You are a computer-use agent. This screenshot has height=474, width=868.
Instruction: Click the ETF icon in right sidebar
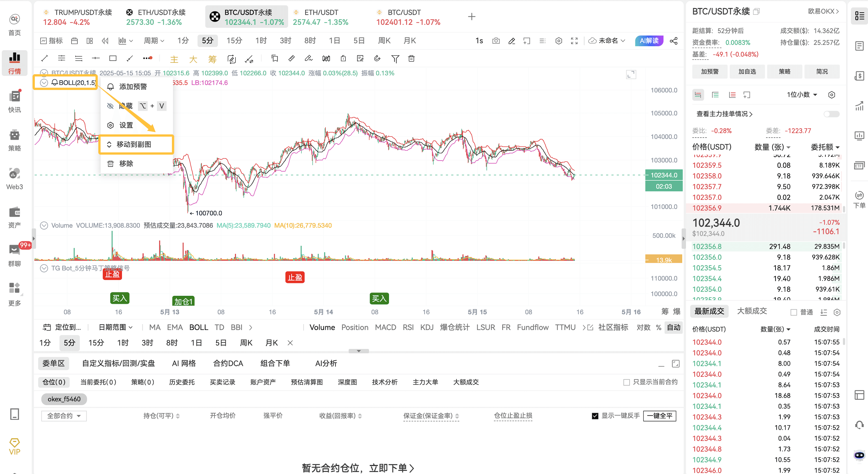click(859, 165)
